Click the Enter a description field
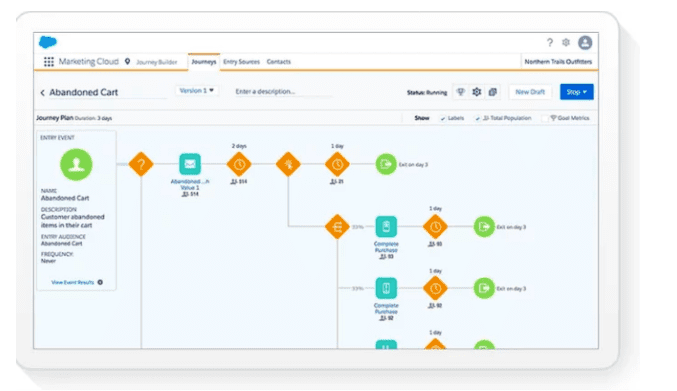 (x=283, y=91)
